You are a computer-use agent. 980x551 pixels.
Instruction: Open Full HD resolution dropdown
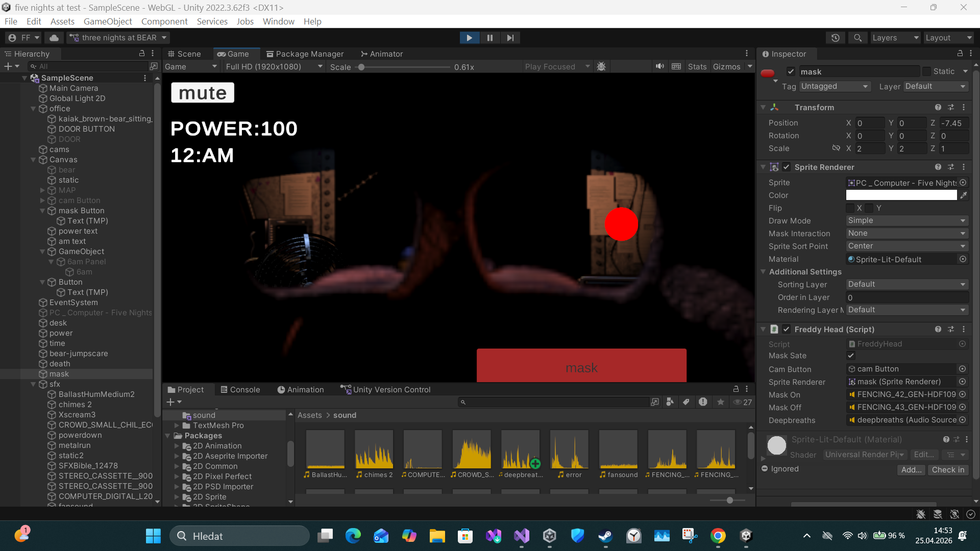pos(274,67)
